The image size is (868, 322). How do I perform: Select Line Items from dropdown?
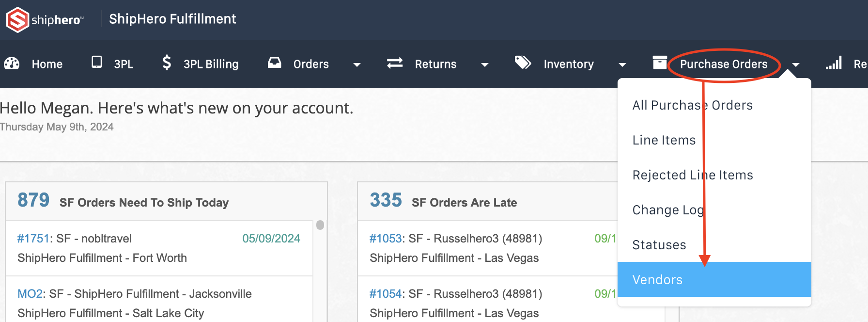pyautogui.click(x=714, y=140)
